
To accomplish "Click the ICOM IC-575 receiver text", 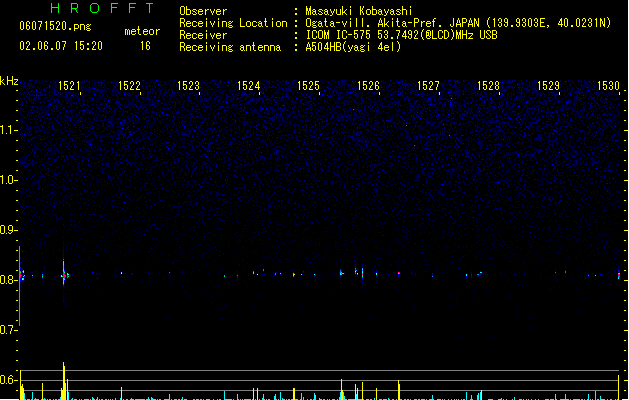I will [x=401, y=35].
